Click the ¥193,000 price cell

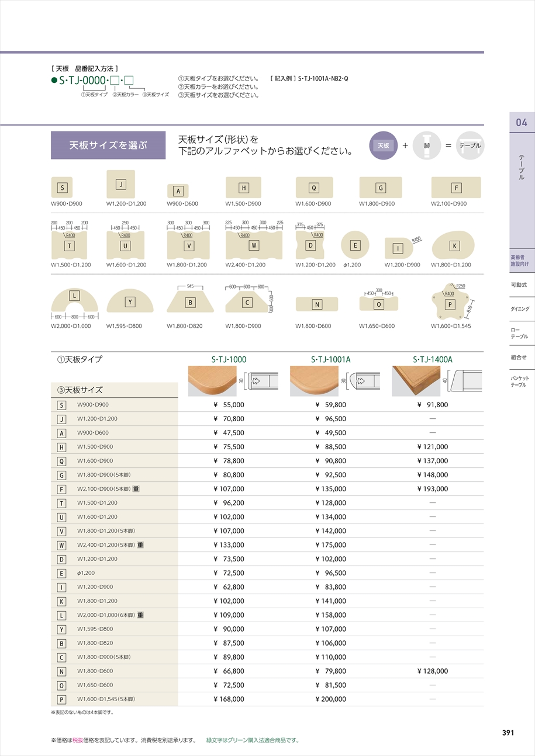[433, 489]
